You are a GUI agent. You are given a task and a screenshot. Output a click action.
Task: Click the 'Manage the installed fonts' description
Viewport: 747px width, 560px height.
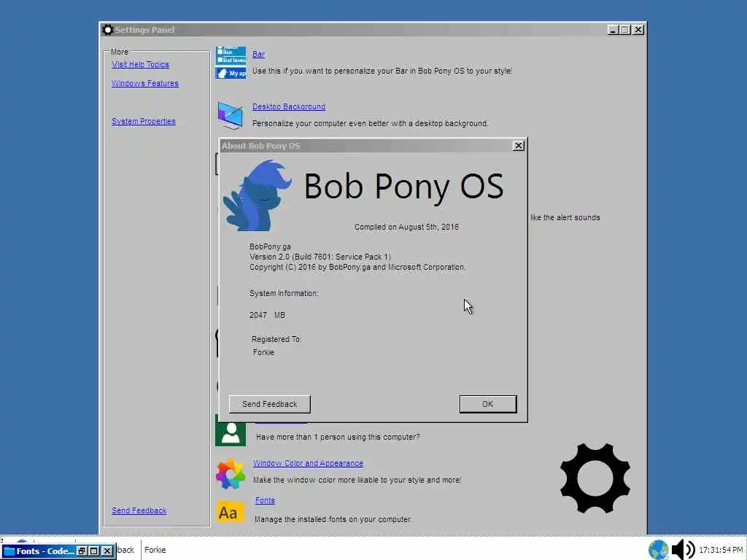333,519
